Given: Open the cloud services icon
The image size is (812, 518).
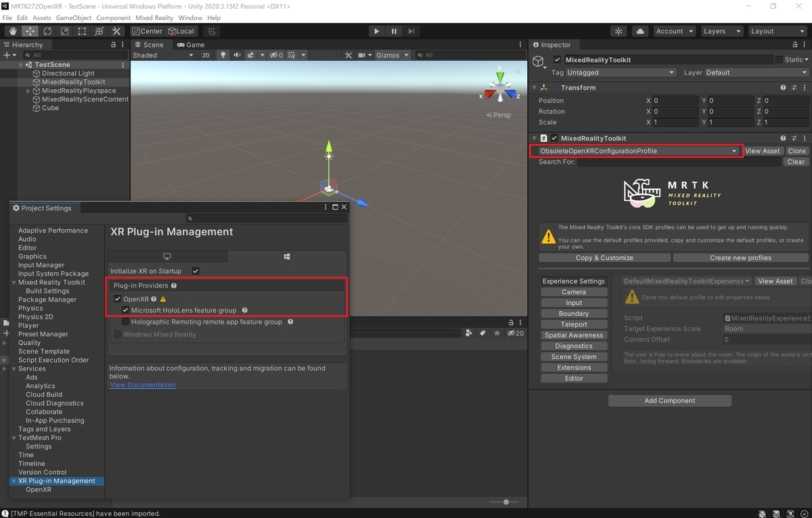Looking at the screenshot, I should [x=639, y=31].
